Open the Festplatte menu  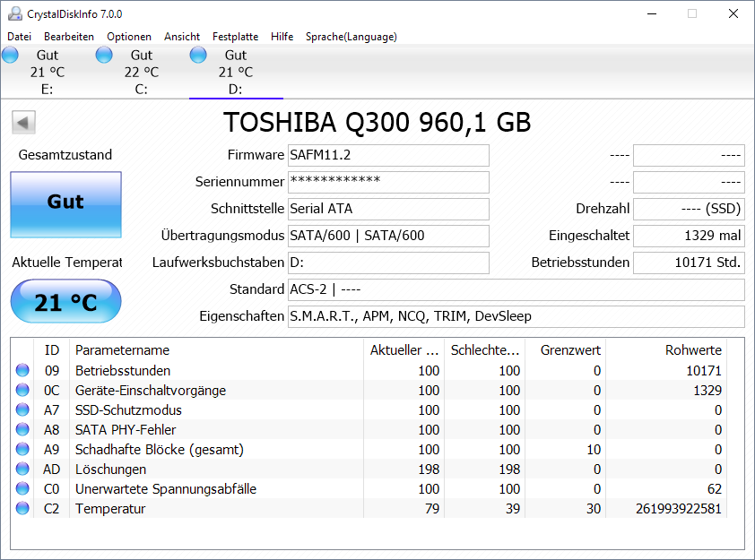(x=236, y=37)
